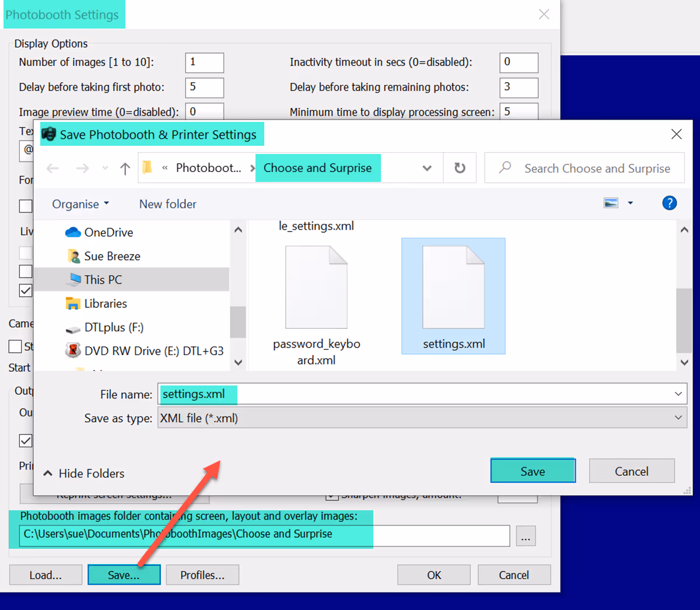Click Cancel in Photobooth Settings window

514,575
